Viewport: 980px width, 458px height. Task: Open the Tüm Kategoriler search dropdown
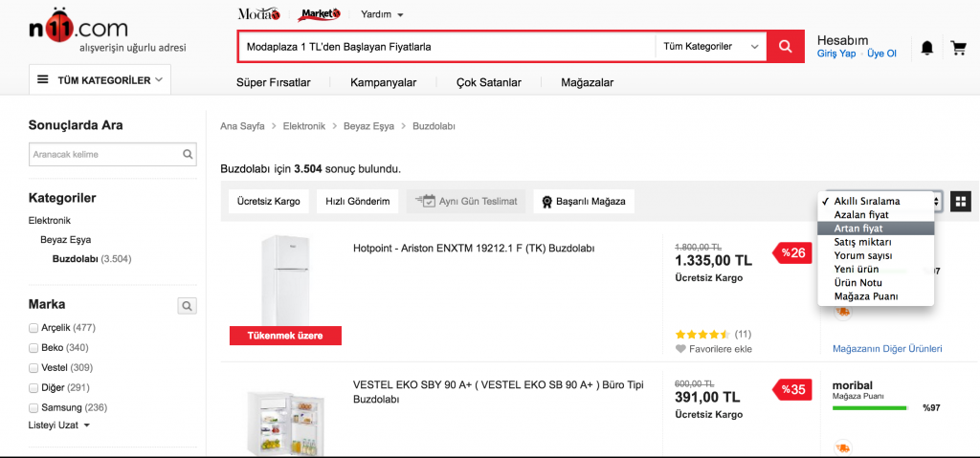(711, 46)
